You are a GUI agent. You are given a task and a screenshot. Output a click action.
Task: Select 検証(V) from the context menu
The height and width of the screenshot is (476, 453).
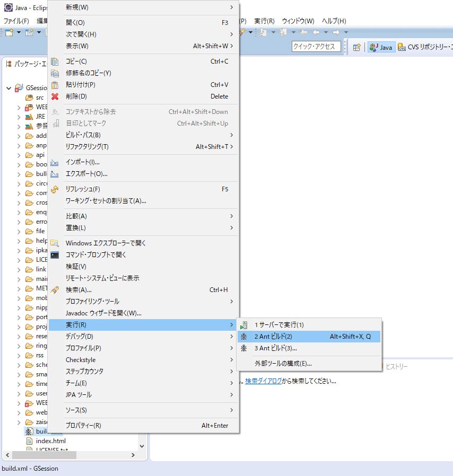pyautogui.click(x=144, y=267)
